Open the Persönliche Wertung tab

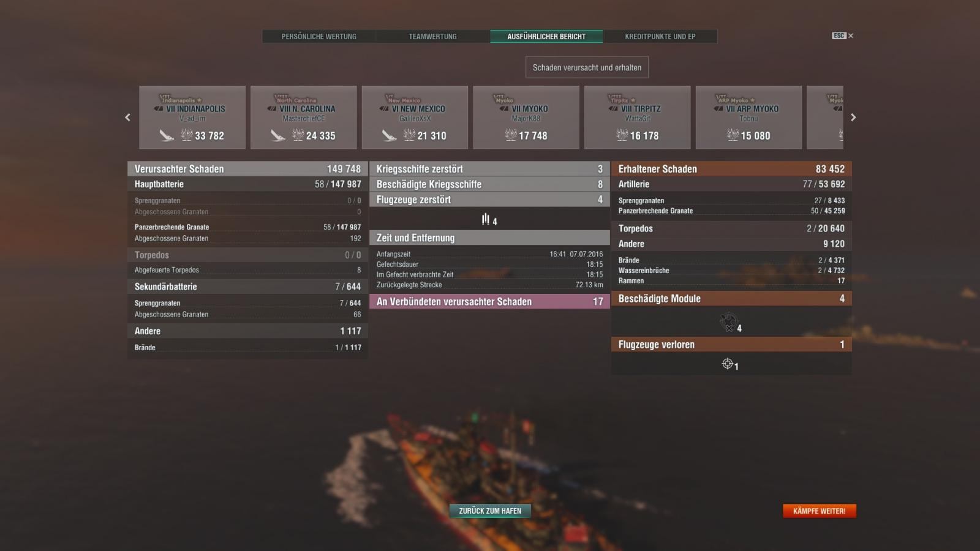pyautogui.click(x=318, y=37)
